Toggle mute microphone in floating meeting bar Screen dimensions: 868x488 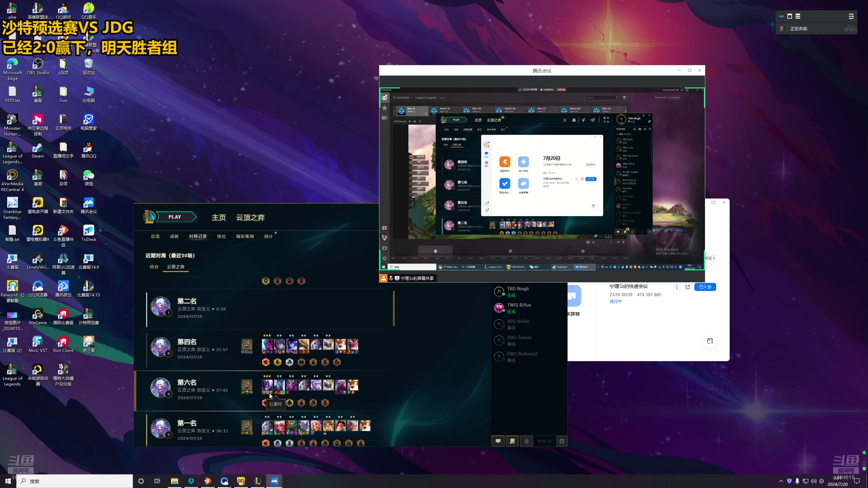click(x=782, y=28)
